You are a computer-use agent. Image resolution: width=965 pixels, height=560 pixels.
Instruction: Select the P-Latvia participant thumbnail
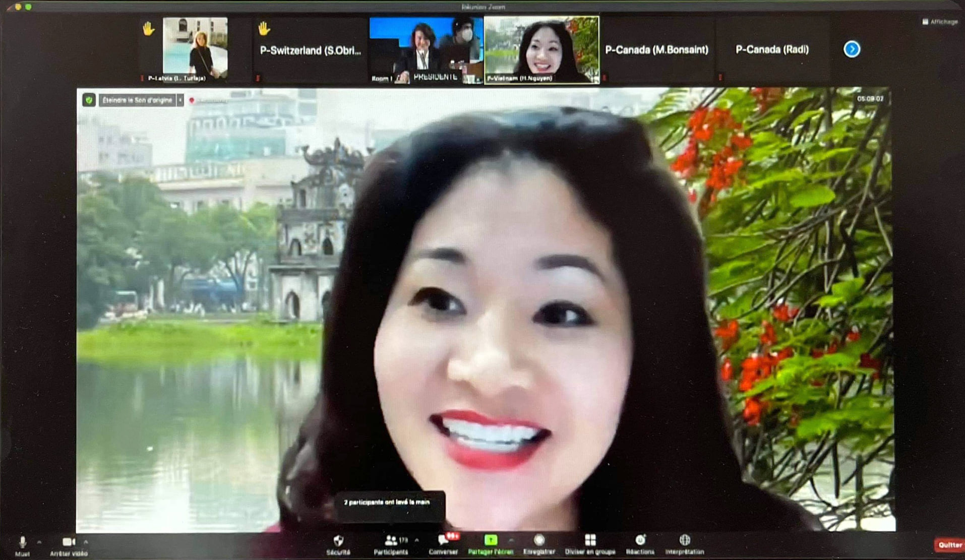(195, 49)
